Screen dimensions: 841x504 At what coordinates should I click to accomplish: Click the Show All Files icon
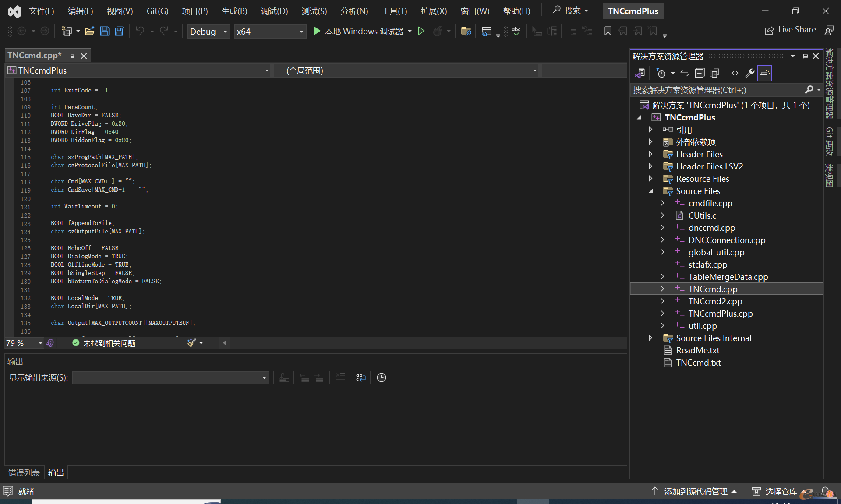click(x=714, y=73)
